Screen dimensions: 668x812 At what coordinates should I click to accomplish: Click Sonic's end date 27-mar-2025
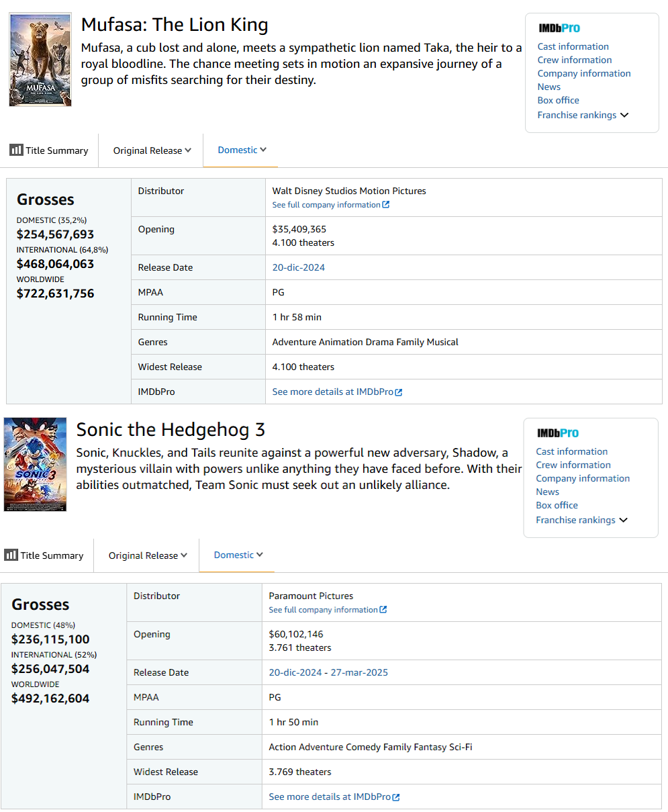click(x=359, y=672)
